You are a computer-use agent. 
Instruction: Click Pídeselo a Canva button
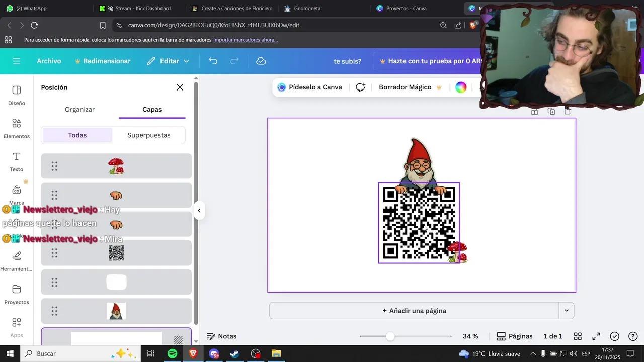[309, 87]
